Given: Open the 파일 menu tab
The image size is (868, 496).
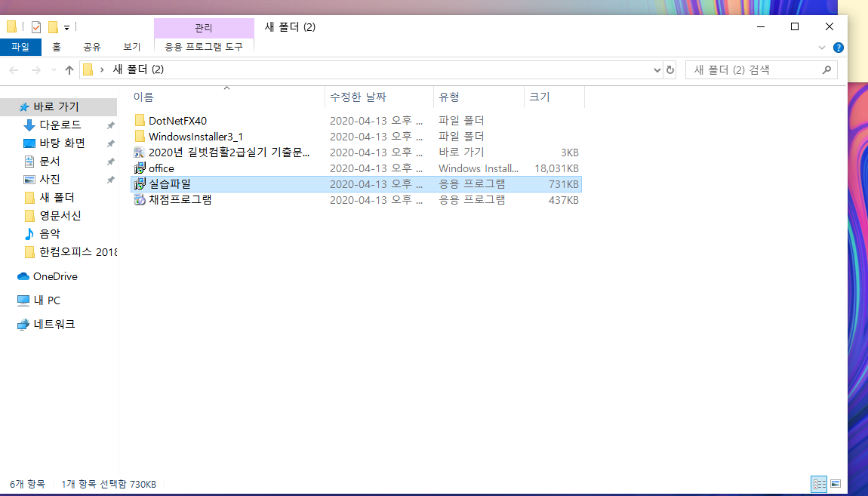Looking at the screenshot, I should click(x=20, y=47).
